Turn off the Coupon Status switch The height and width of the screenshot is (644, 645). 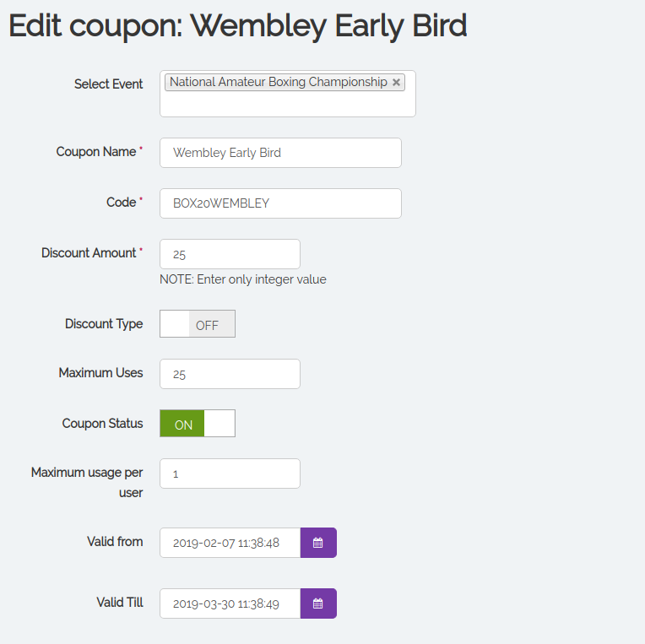(198, 424)
